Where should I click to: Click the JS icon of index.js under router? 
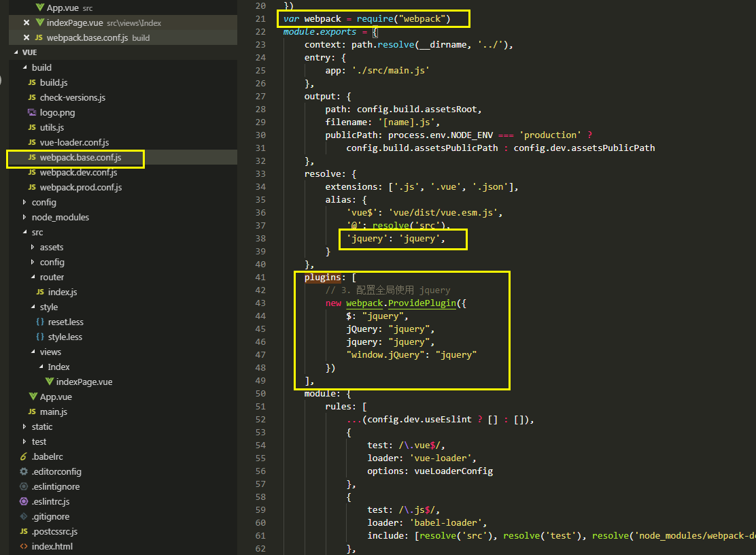[40, 292]
